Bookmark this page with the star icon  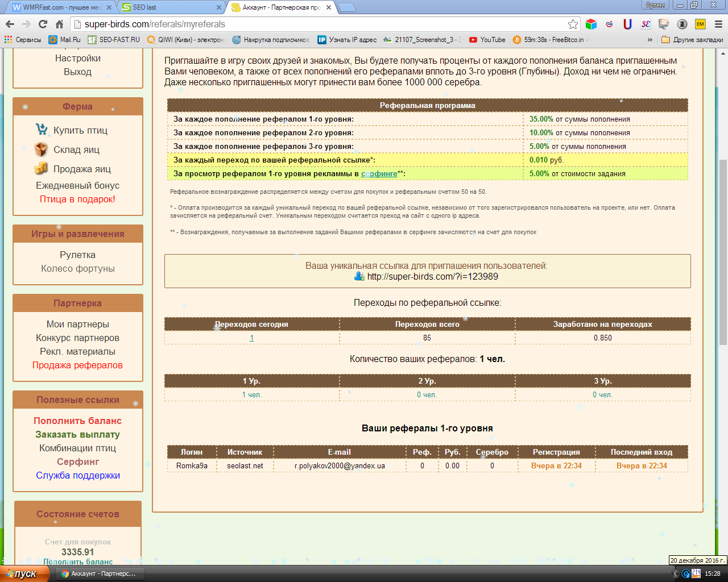click(x=573, y=24)
